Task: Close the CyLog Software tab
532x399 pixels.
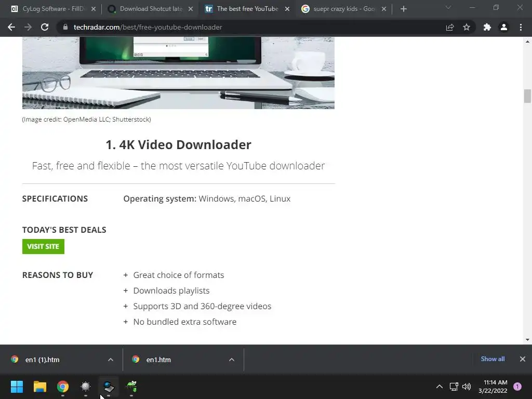Action: point(94,9)
